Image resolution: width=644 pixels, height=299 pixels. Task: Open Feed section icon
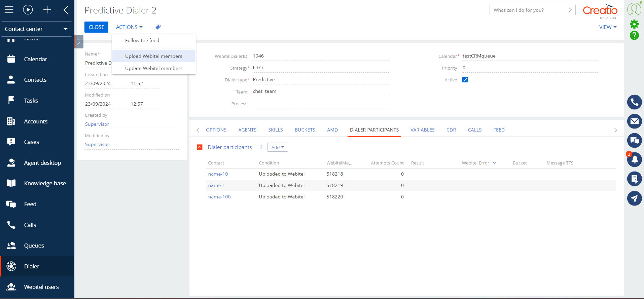11,204
